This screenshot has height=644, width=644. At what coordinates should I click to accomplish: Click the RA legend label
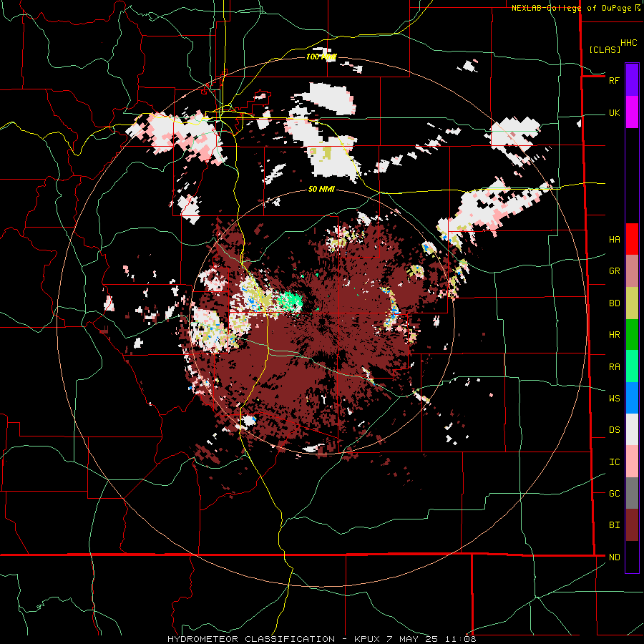click(x=614, y=367)
